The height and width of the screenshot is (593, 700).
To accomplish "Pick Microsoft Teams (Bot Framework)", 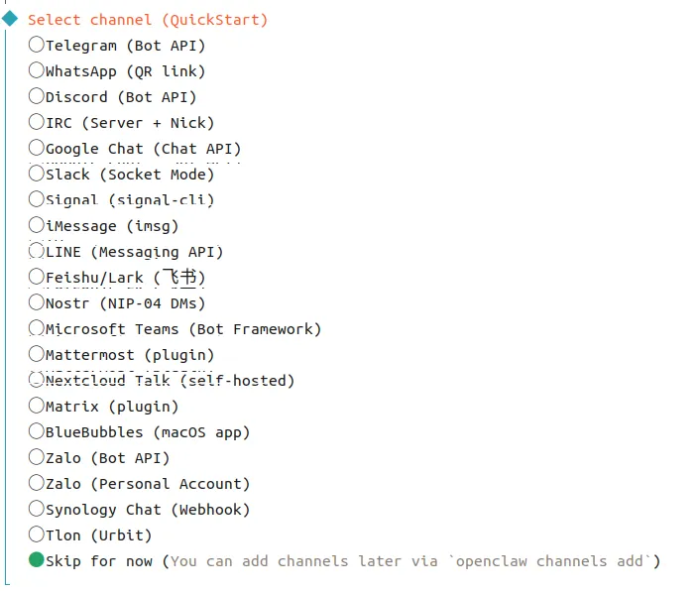I will [x=37, y=328].
